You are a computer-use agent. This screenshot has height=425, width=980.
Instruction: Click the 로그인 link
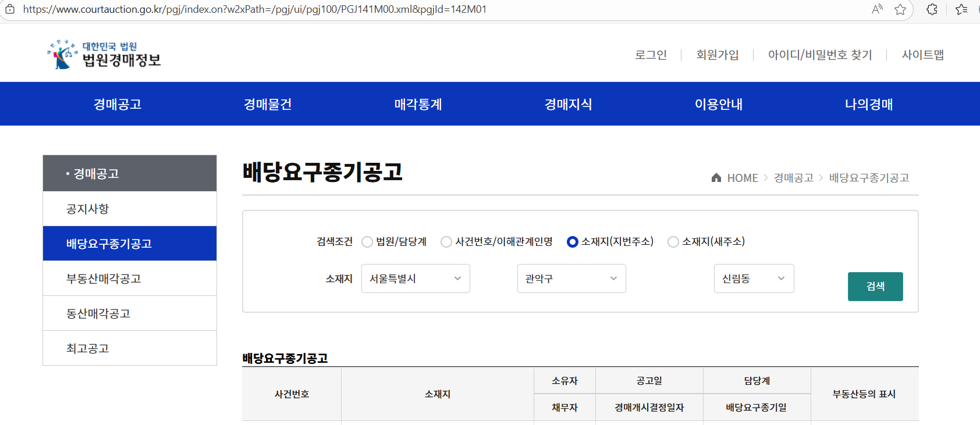tap(651, 55)
